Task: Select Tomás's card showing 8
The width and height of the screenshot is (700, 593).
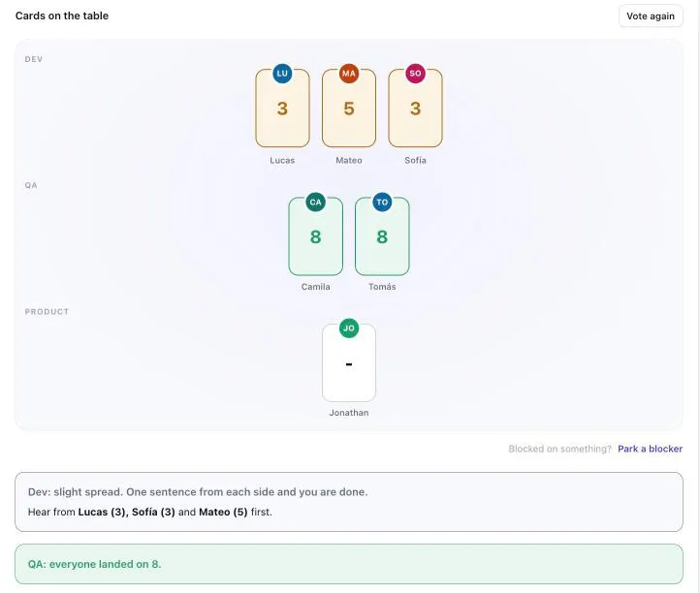Action: coord(382,236)
